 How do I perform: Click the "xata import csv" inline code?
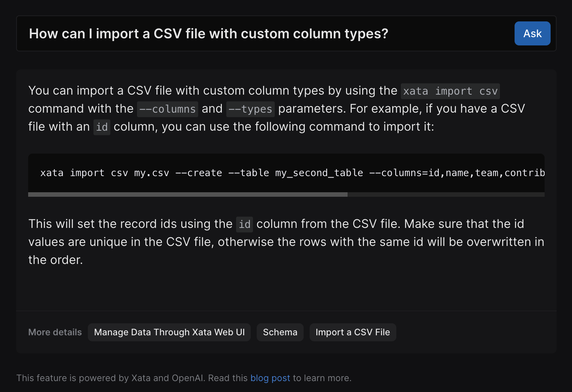click(450, 91)
